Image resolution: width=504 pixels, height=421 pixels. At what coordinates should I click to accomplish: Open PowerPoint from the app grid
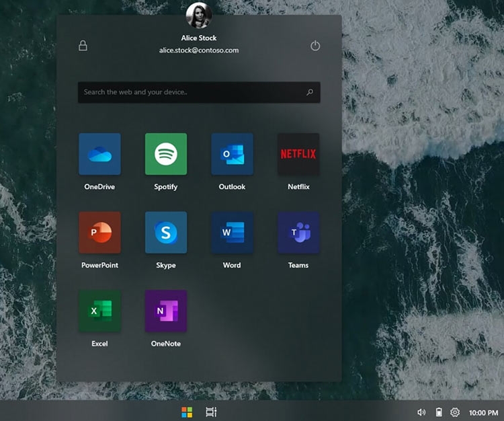(99, 233)
